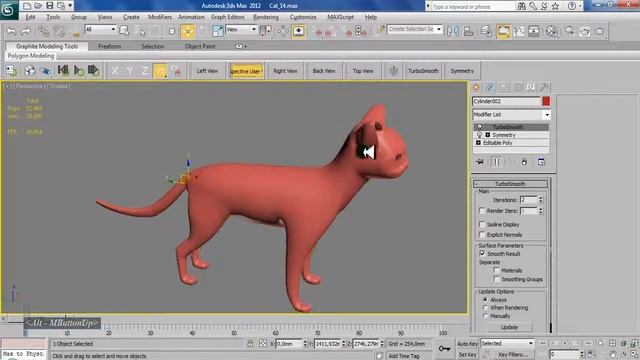Image resolution: width=640 pixels, height=360 pixels.
Task: Toggle the Graphite Modeling Tools ribbon icon
Action: [x=504, y=31]
